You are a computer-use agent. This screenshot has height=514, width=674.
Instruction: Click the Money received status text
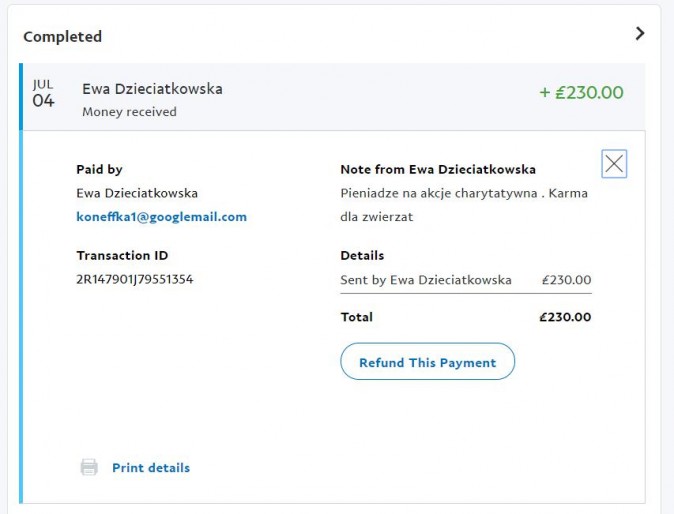129,112
